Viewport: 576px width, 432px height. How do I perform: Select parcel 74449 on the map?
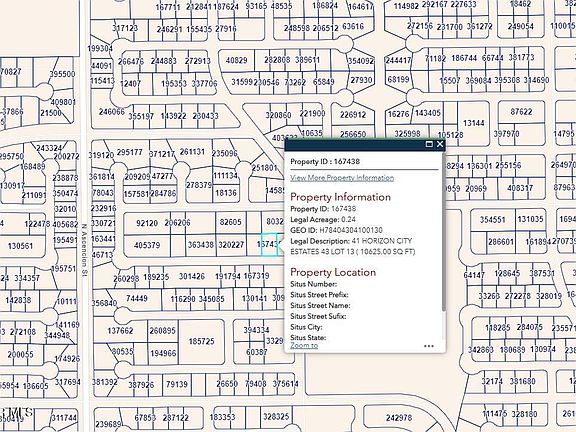[x=137, y=298]
